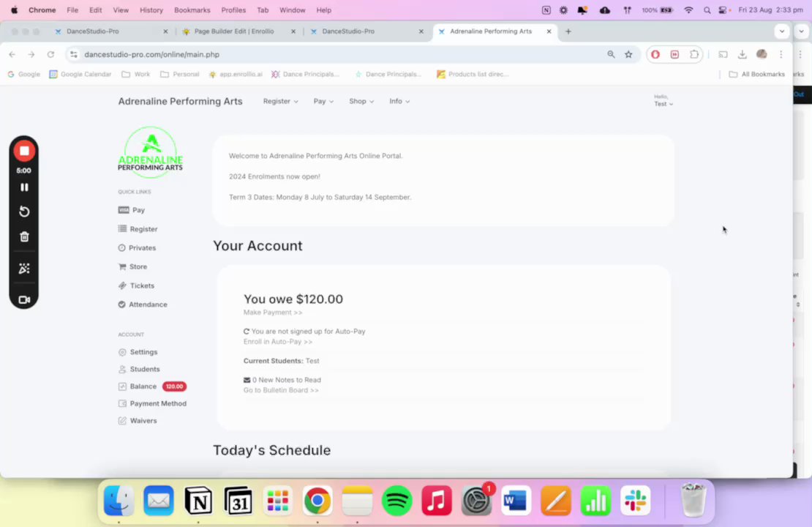Screen dimensions: 812x527
Task: Open the confetti effects icon in the recorder
Action: point(24,269)
